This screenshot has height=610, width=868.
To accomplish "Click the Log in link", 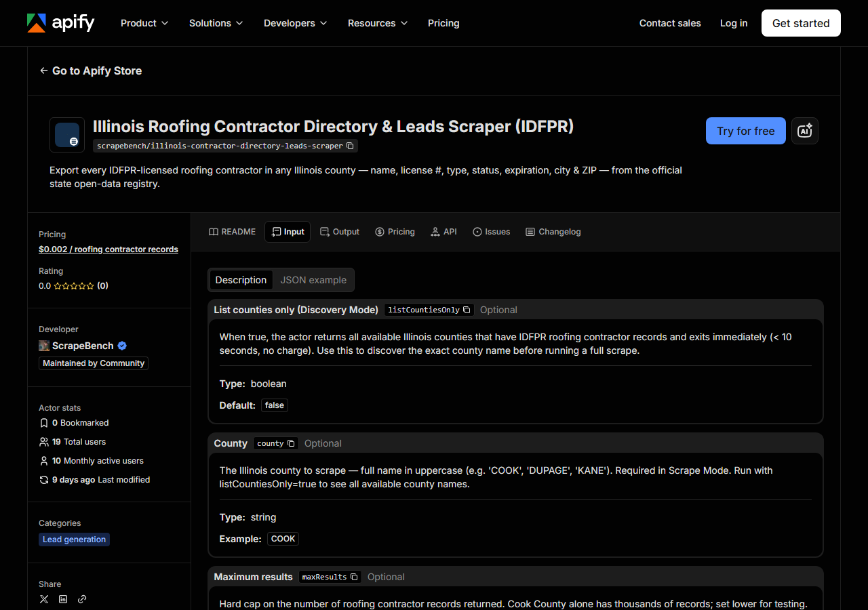I will pyautogui.click(x=734, y=23).
